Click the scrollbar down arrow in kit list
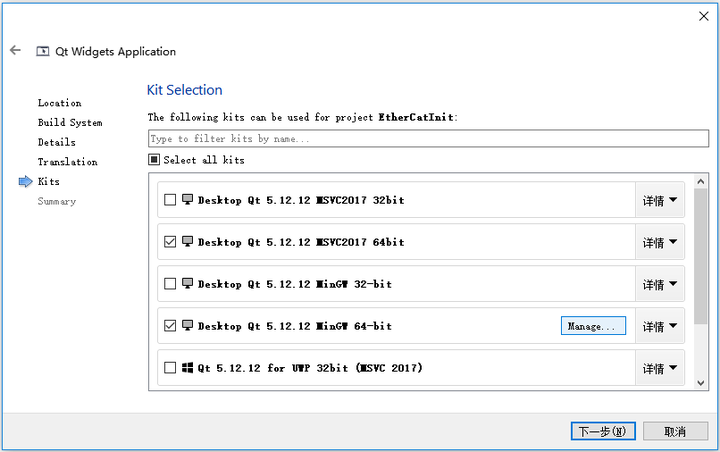The image size is (720, 452). coord(700,383)
